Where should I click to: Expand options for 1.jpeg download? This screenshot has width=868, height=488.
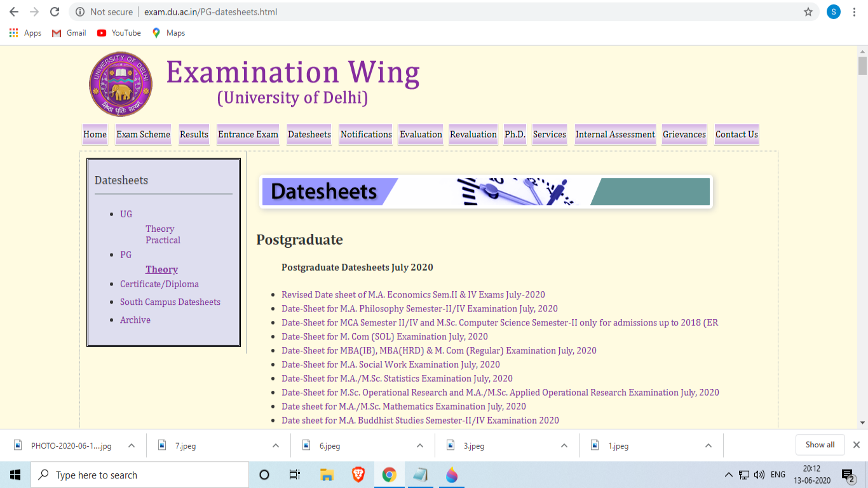point(709,445)
